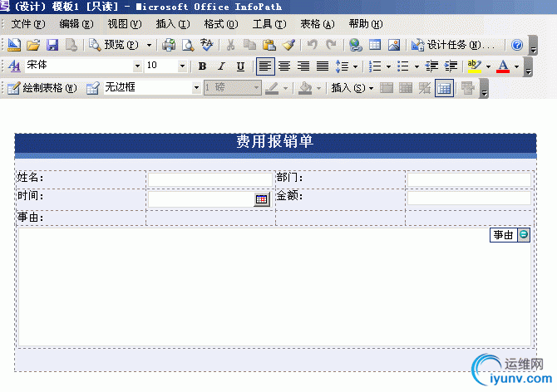Click the 事由 rich text box area
The height and width of the screenshot is (392, 557).
[x=274, y=287]
